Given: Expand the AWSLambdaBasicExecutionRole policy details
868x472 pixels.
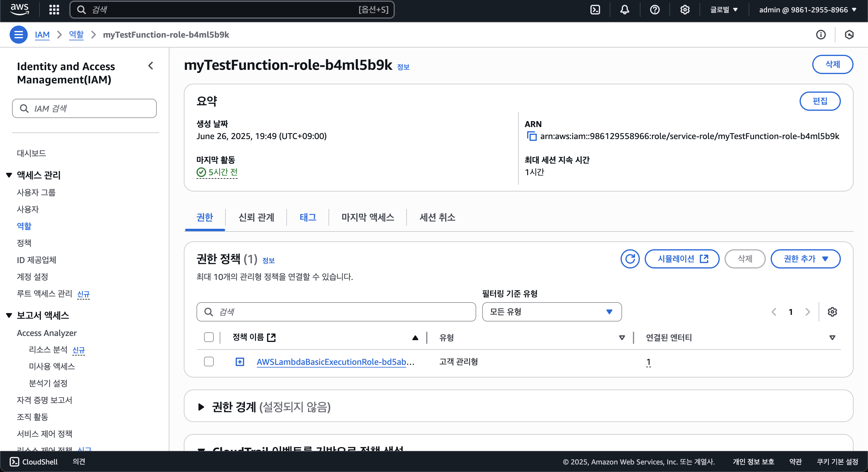Looking at the screenshot, I should pyautogui.click(x=240, y=362).
